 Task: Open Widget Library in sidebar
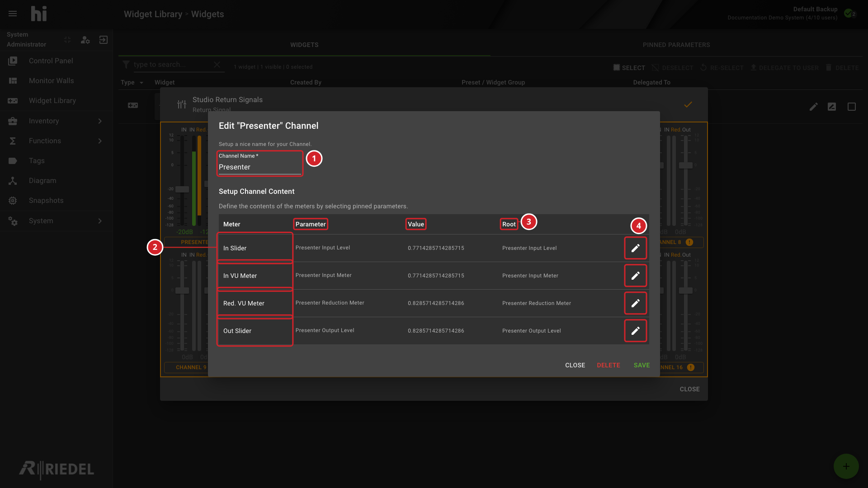(56, 101)
